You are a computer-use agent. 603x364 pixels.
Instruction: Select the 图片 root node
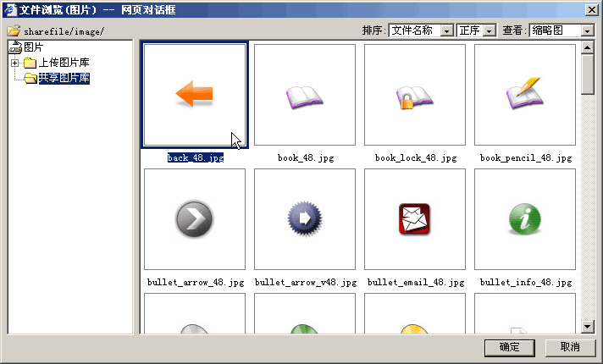[33, 47]
